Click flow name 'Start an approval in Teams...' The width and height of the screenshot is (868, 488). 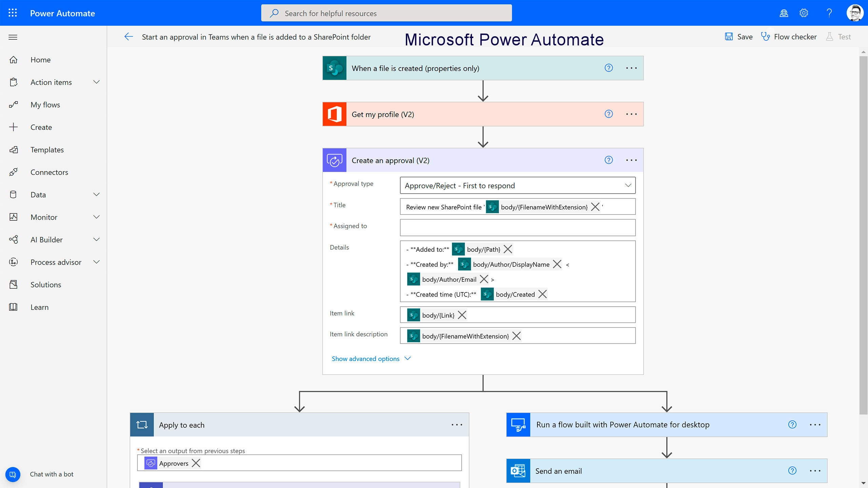pyautogui.click(x=256, y=37)
